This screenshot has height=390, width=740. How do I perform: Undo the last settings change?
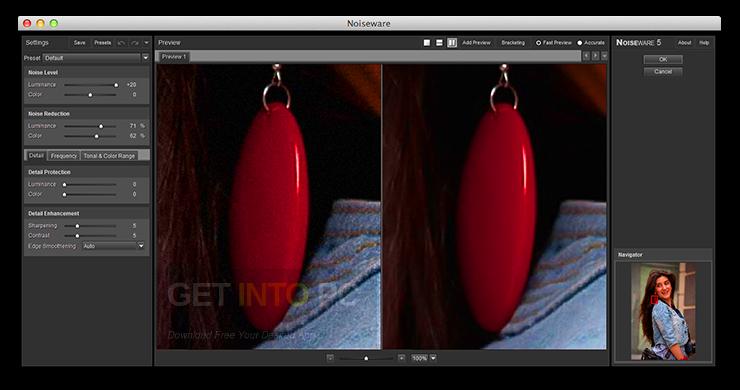122,43
